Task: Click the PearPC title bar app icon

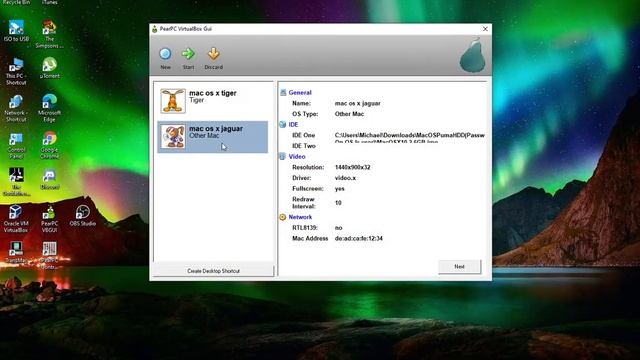Action: 154,29
